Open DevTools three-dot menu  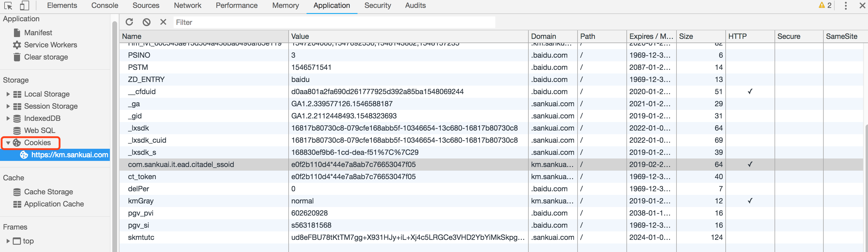[846, 6]
